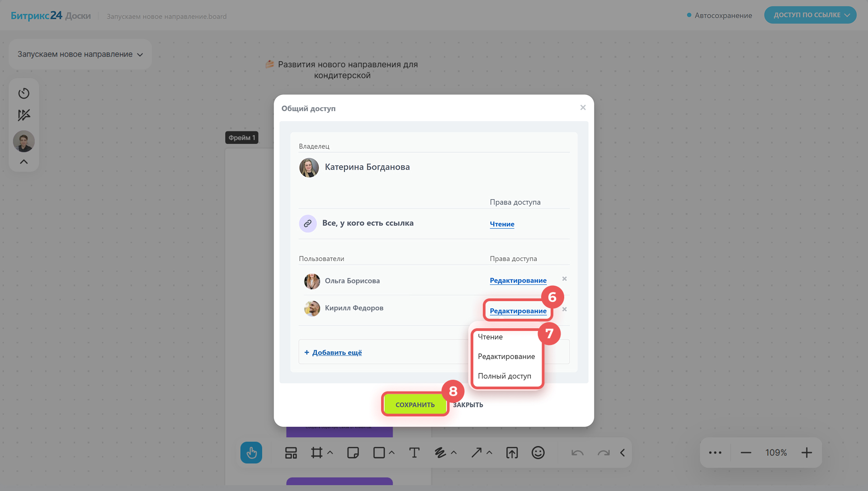Select the frame tool icon
Viewport: 868px width, 491px height.
tap(316, 453)
